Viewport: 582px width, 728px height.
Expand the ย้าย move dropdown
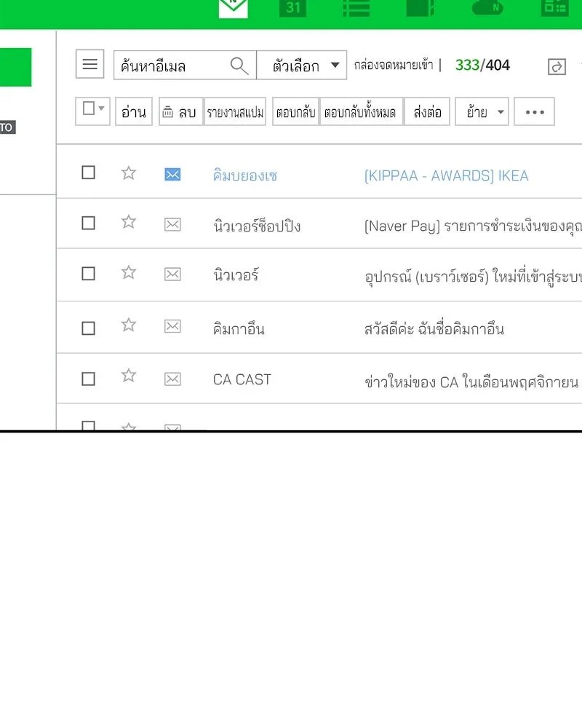pos(482,111)
